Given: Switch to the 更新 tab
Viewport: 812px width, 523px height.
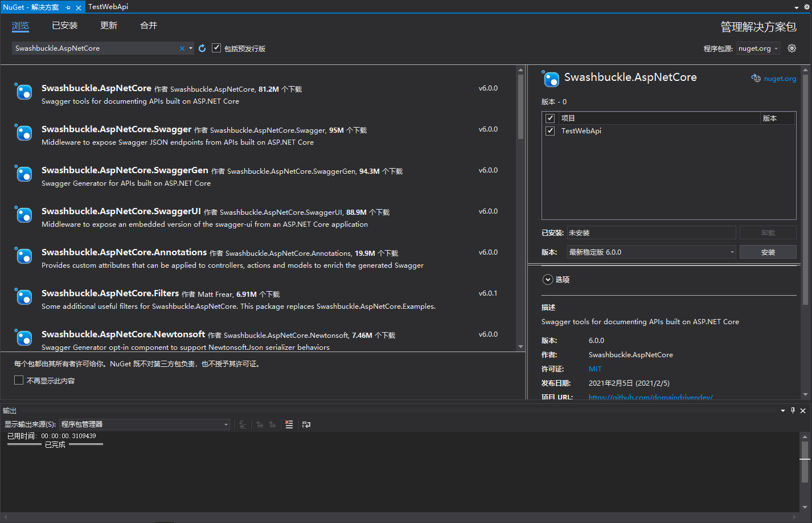Looking at the screenshot, I should [x=109, y=26].
